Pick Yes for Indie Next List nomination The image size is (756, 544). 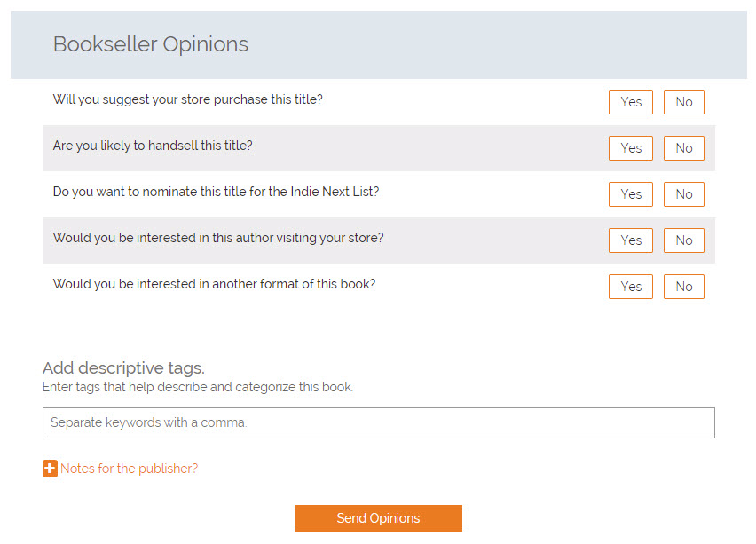click(x=631, y=194)
